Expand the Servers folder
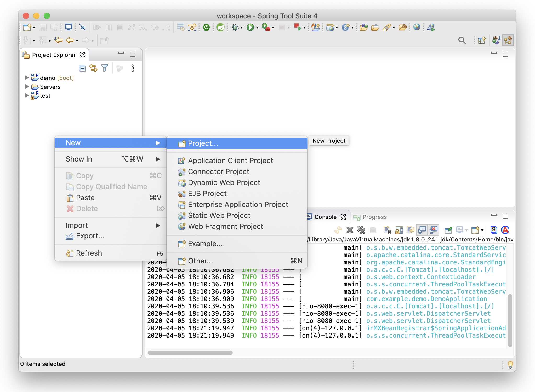 point(27,87)
